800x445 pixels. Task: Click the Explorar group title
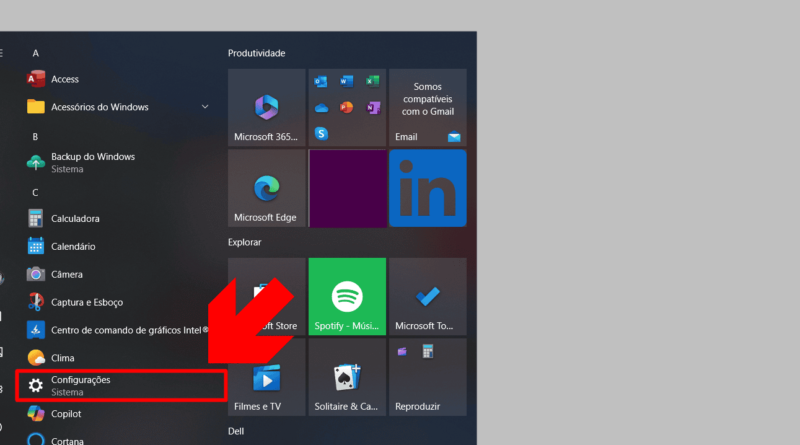click(244, 242)
